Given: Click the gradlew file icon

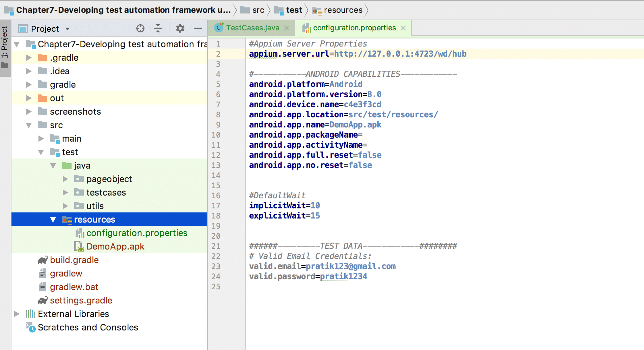Looking at the screenshot, I should click(43, 273).
